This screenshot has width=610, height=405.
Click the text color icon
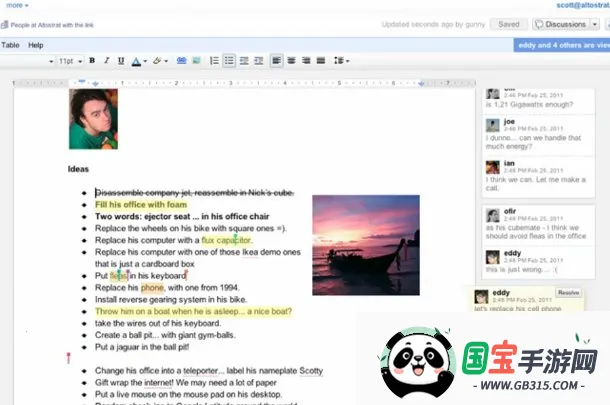tap(136, 61)
